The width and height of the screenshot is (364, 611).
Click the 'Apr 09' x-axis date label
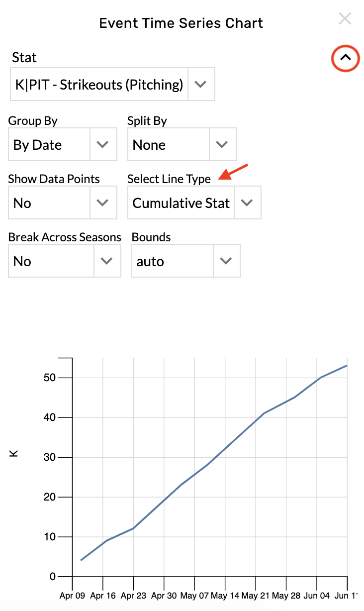tap(73, 596)
